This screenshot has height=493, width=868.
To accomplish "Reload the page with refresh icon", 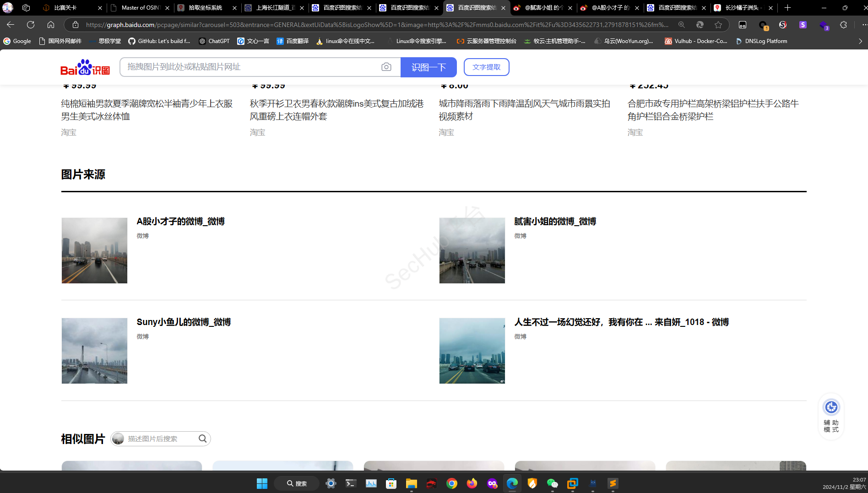I will click(31, 25).
